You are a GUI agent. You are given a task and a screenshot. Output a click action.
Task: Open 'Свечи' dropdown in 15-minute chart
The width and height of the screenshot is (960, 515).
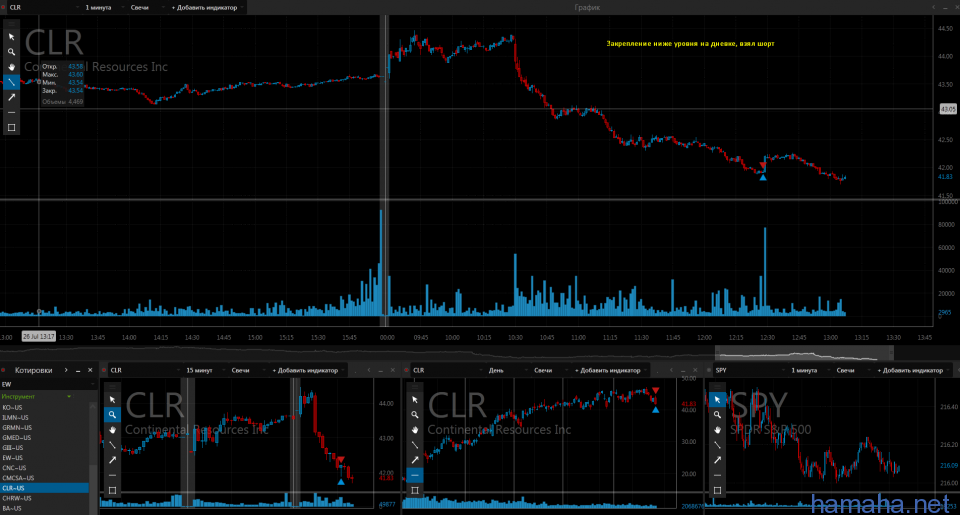[x=246, y=370]
